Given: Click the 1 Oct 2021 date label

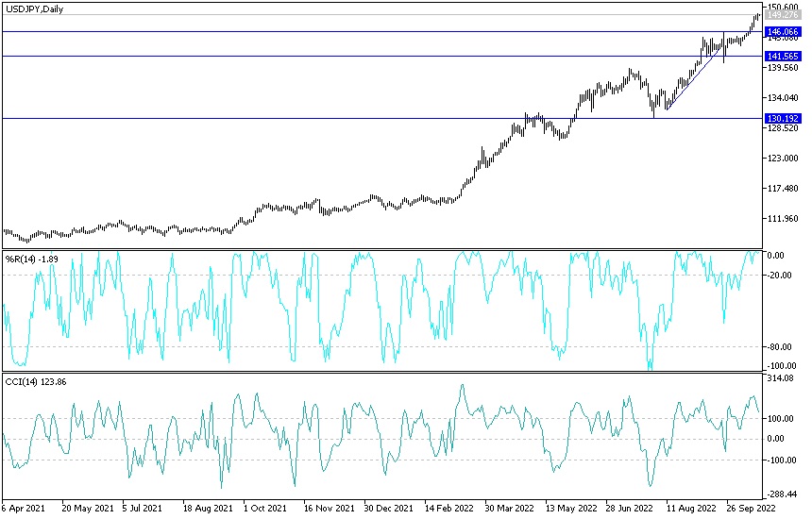Looking at the screenshot, I should pos(264,508).
